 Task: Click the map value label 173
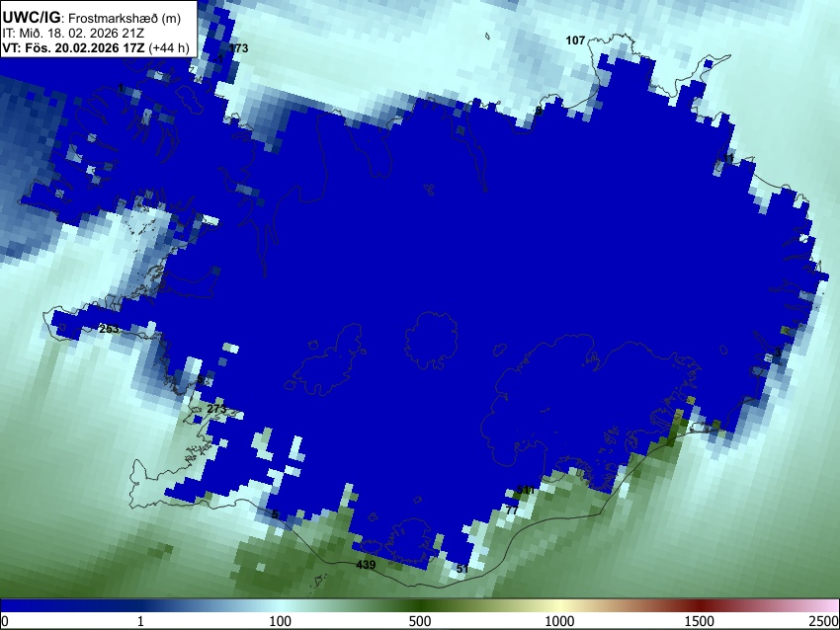point(238,48)
